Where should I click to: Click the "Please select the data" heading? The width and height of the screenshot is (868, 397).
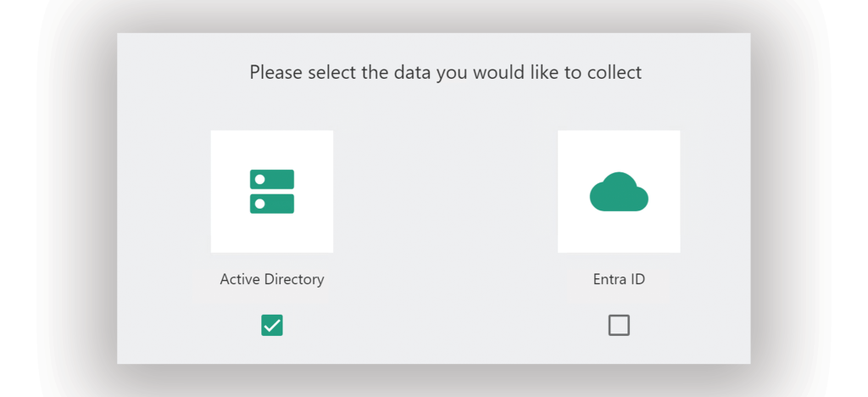pyautogui.click(x=446, y=73)
